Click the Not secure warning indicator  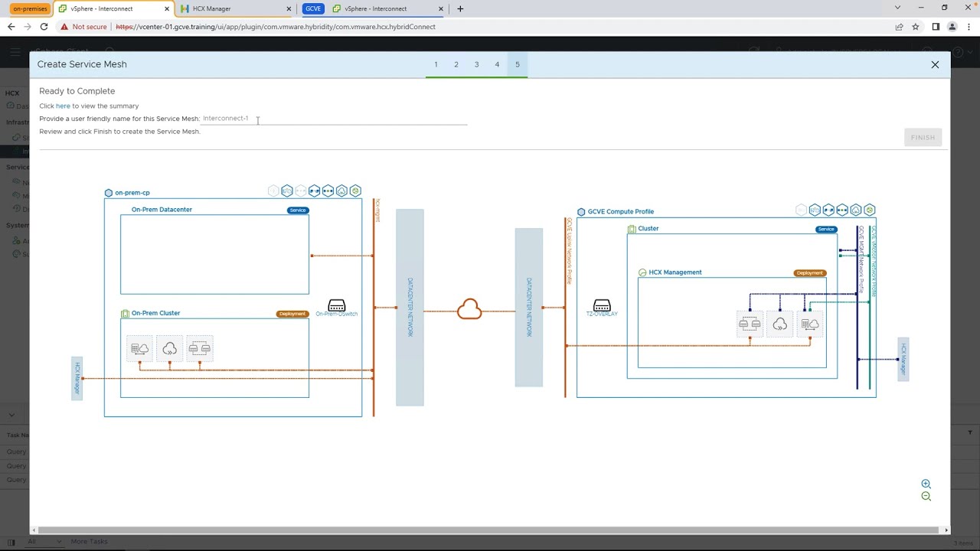point(84,27)
